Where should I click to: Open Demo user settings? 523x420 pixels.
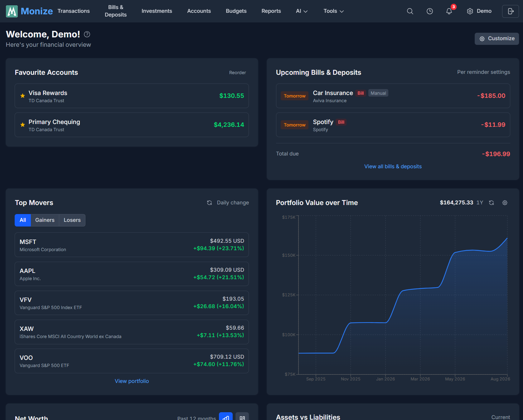pos(479,11)
